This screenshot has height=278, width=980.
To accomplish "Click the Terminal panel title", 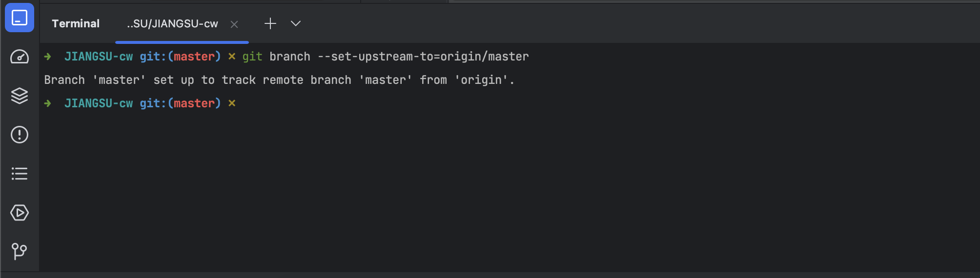I will [76, 23].
